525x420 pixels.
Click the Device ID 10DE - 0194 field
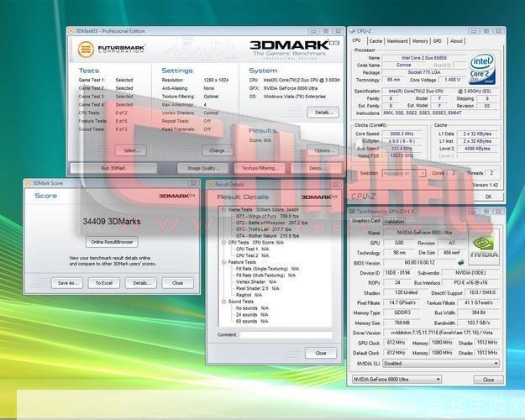click(397, 273)
